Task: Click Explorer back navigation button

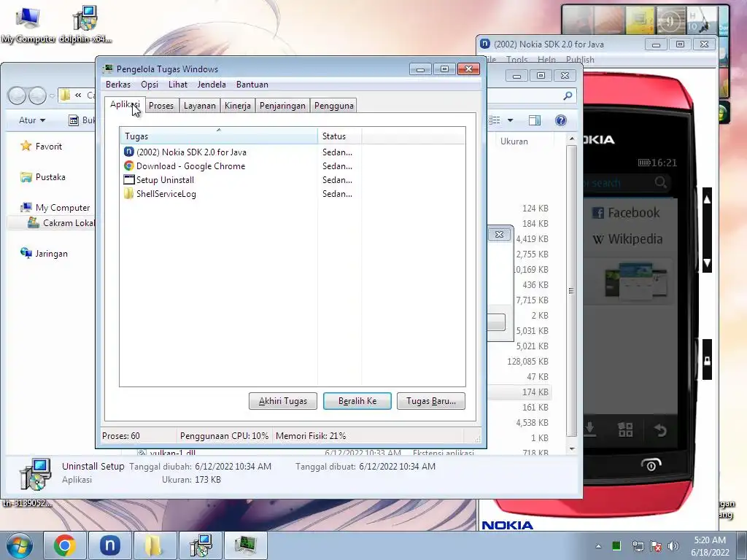Action: (x=18, y=96)
